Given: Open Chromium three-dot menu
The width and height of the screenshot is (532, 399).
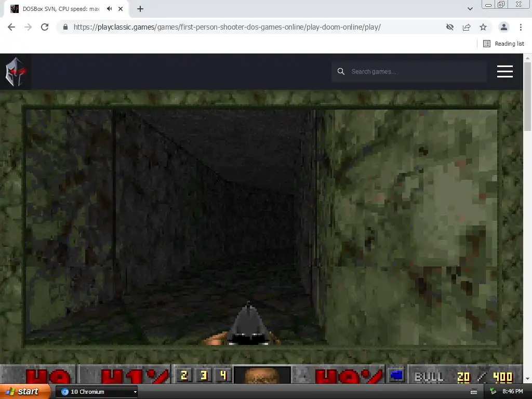Looking at the screenshot, I should coord(521,27).
